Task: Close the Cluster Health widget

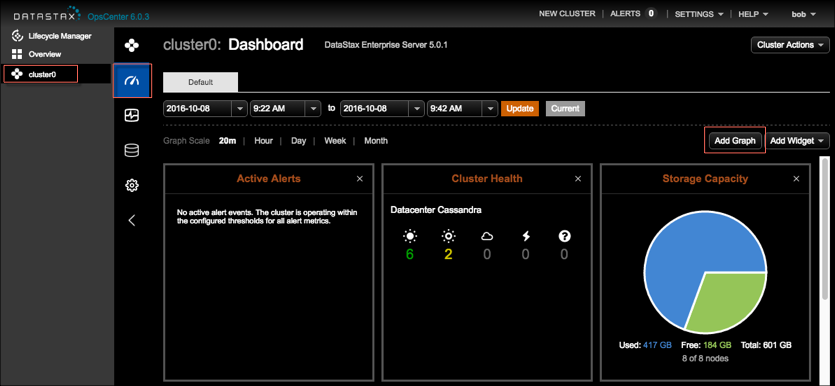Action: click(578, 179)
